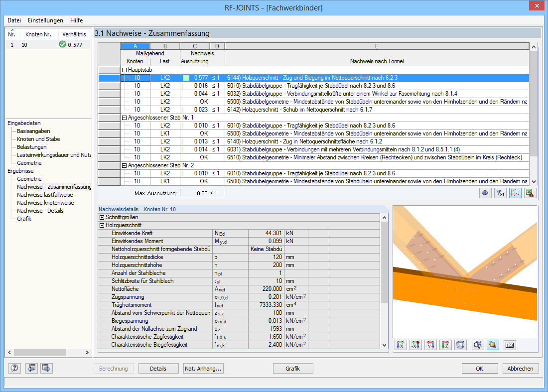Click the green check status for node 10

[63, 44]
